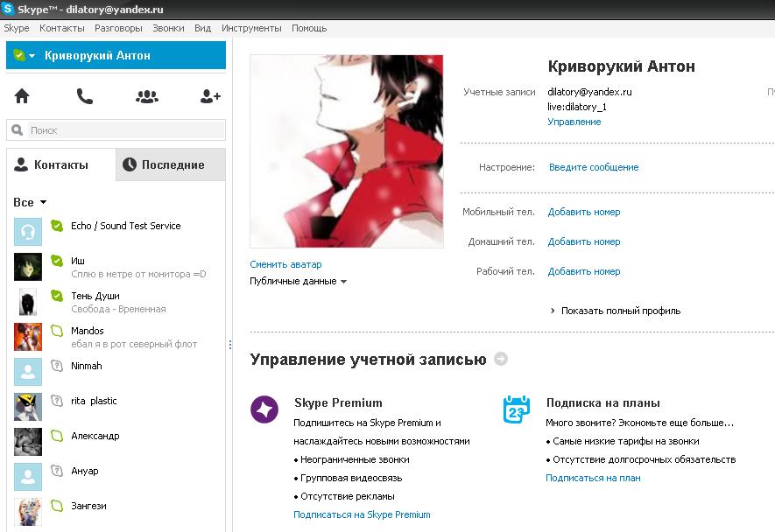This screenshot has width=775, height=532.
Task: Open the Вид menu
Action: pyautogui.click(x=202, y=28)
